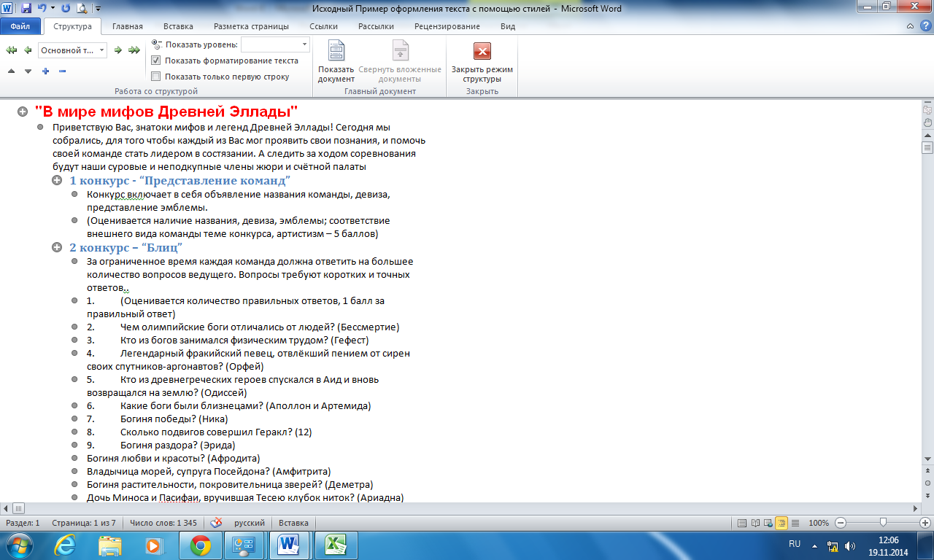Select the Outline view icon in status bar

click(x=781, y=523)
